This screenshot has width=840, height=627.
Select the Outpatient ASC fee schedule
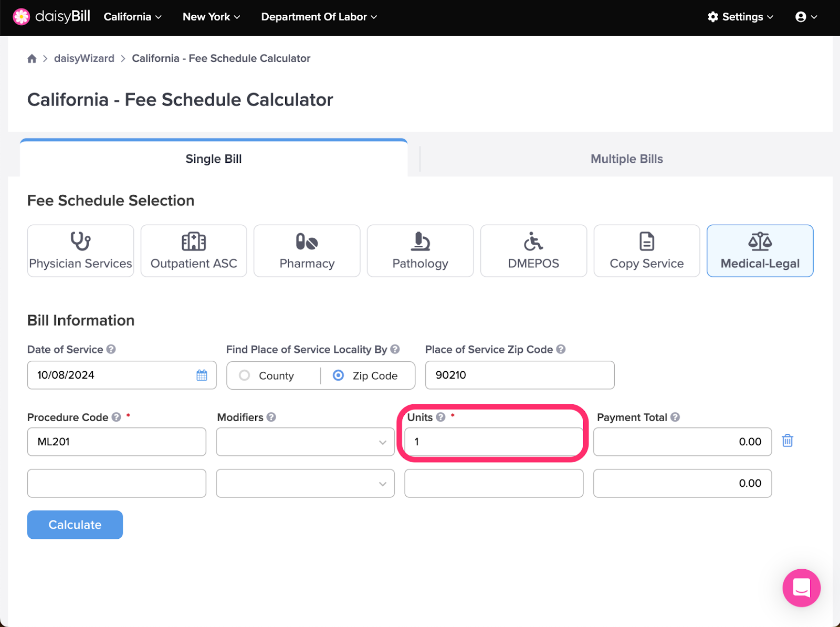tap(194, 250)
